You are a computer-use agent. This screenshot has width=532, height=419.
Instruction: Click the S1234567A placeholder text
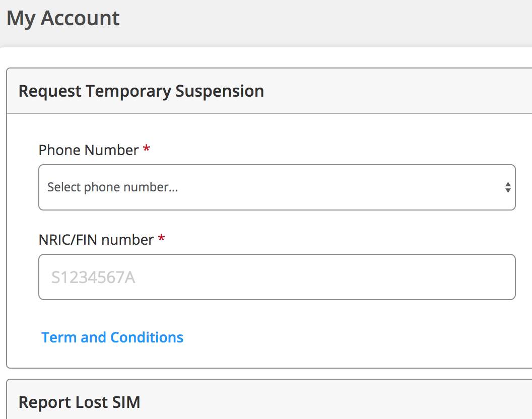tap(93, 277)
